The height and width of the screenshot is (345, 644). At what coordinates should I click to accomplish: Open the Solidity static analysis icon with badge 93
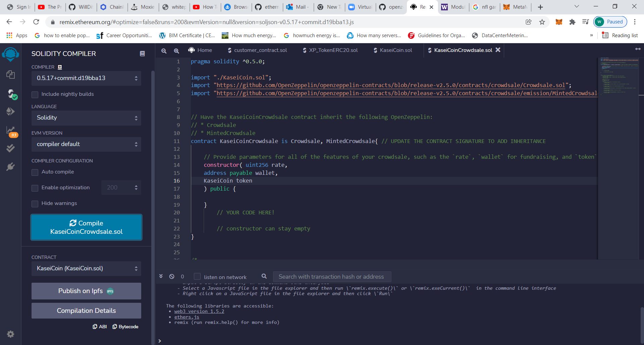pos(10,131)
